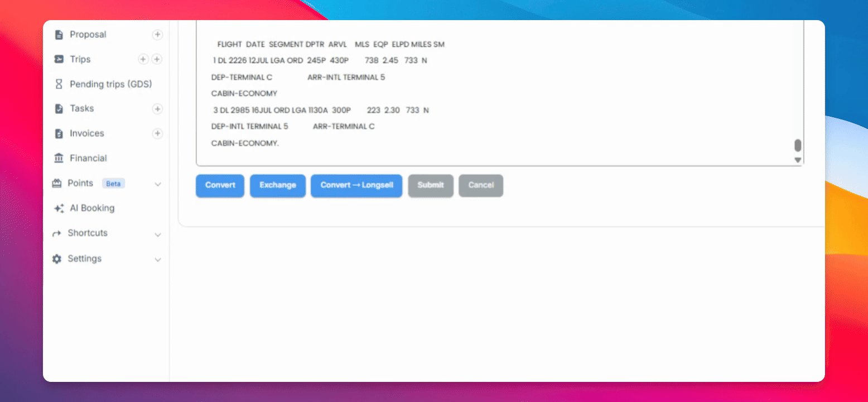Click the DL 2226 12JUL flight line
This screenshot has height=402, width=868.
coord(320,60)
